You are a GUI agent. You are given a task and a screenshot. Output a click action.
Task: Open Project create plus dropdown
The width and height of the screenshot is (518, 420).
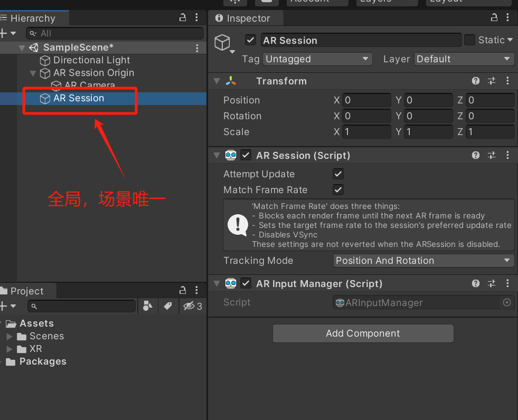pyautogui.click(x=8, y=306)
